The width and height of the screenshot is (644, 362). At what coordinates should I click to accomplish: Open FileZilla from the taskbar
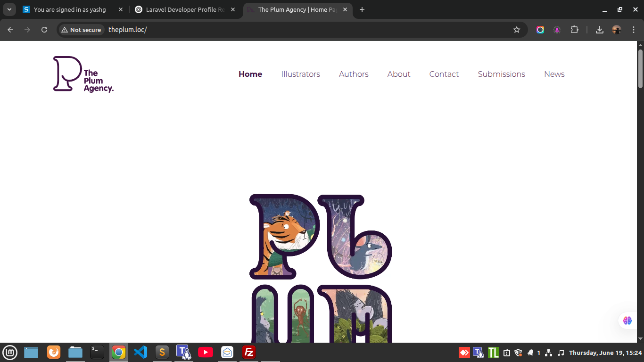point(249,352)
